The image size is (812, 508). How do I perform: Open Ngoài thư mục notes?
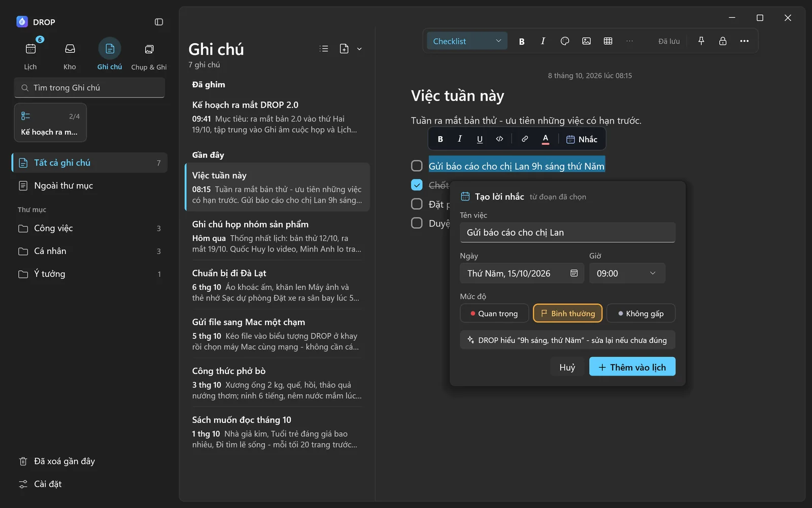tap(89, 186)
